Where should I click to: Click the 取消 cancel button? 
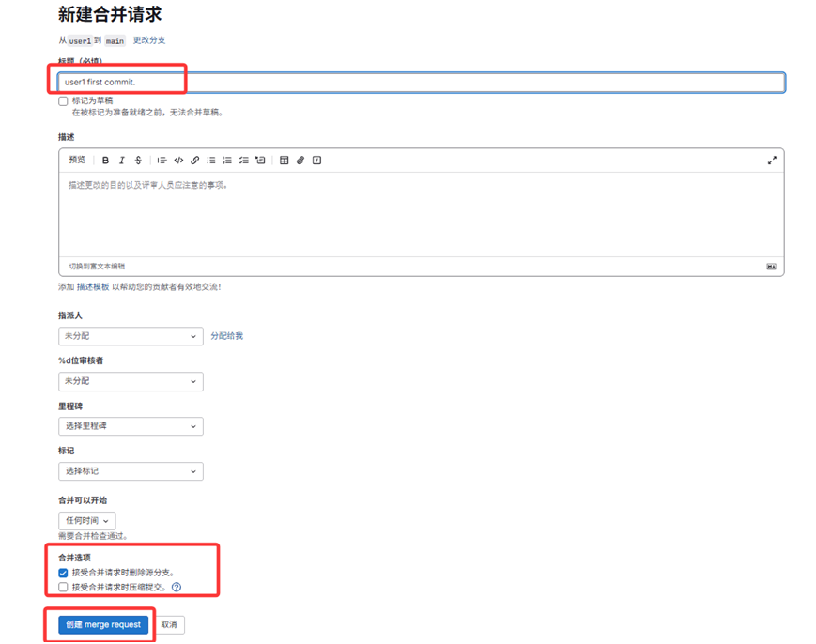pos(169,624)
